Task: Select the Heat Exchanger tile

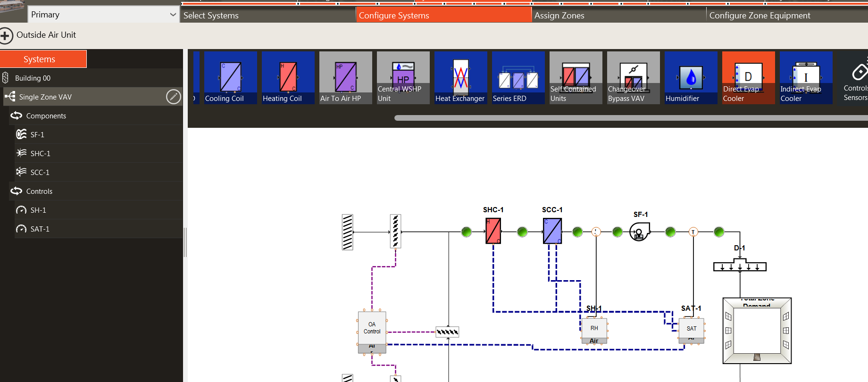Action: point(461,78)
